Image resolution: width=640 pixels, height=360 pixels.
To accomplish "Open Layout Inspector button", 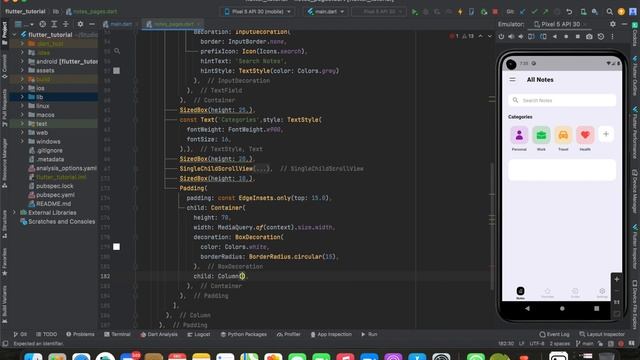I will [602, 334].
